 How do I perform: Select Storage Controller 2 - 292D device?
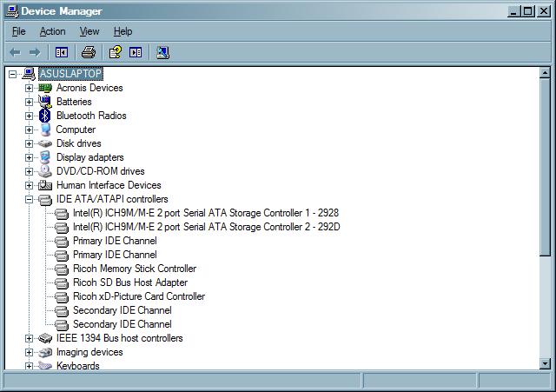(207, 227)
